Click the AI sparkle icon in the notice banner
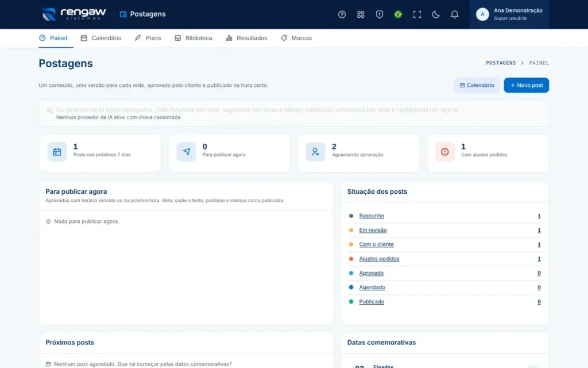This screenshot has width=588, height=368. (x=49, y=110)
